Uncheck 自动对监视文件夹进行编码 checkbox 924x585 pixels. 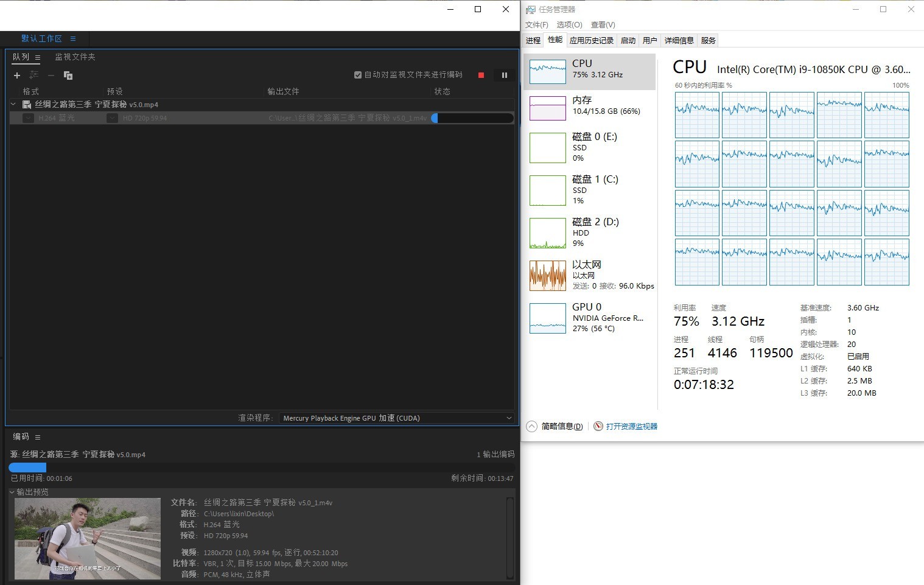[358, 75]
